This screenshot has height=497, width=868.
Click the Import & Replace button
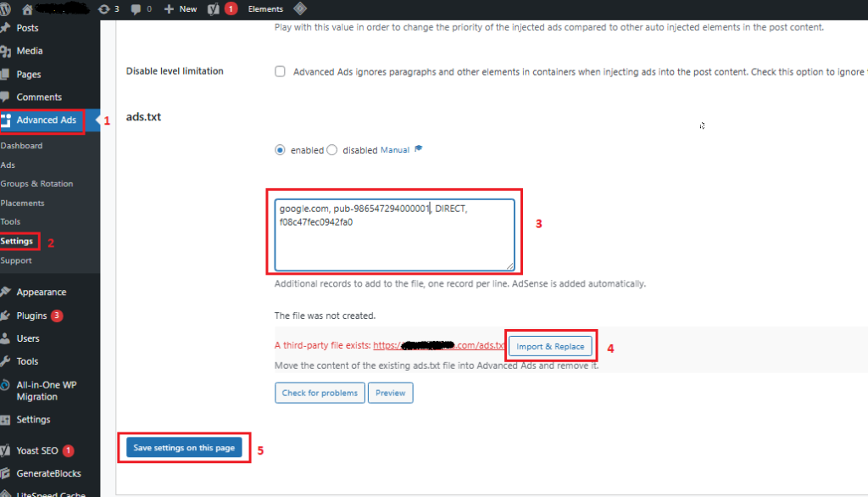click(x=550, y=346)
